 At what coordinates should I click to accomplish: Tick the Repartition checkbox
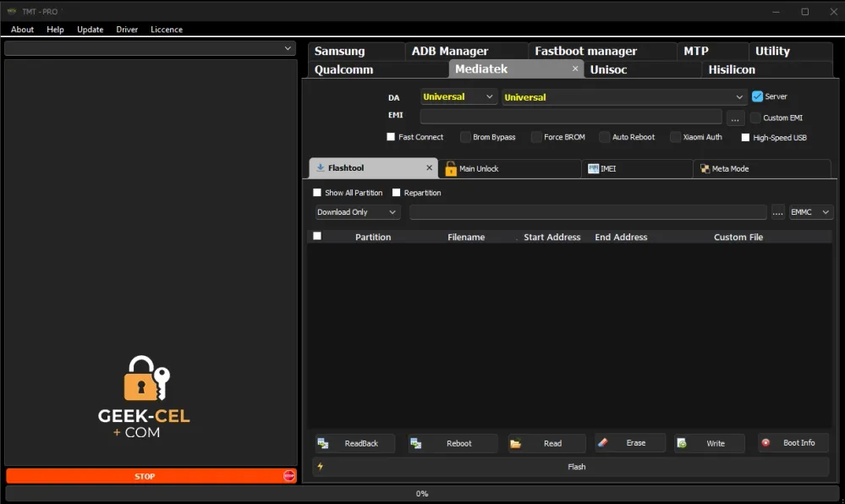(396, 193)
